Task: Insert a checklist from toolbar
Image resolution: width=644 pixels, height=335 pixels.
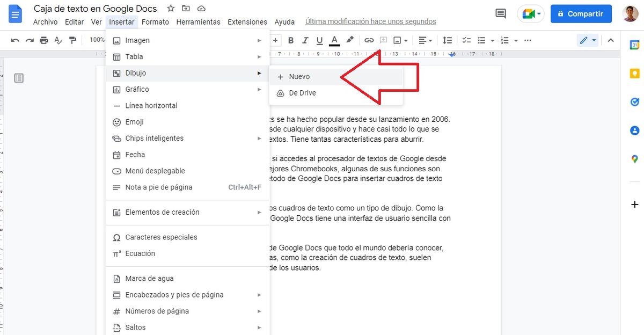Action: pyautogui.click(x=466, y=40)
